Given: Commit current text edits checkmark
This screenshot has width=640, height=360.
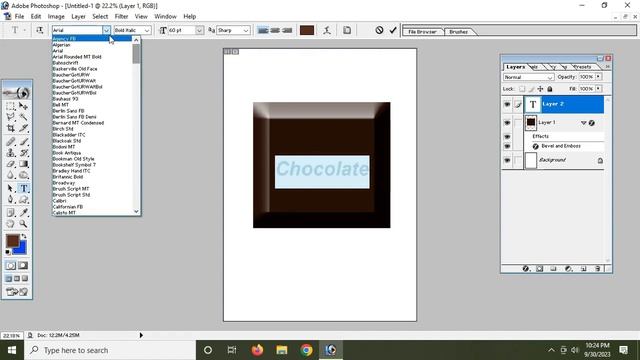Looking at the screenshot, I should [x=393, y=30].
